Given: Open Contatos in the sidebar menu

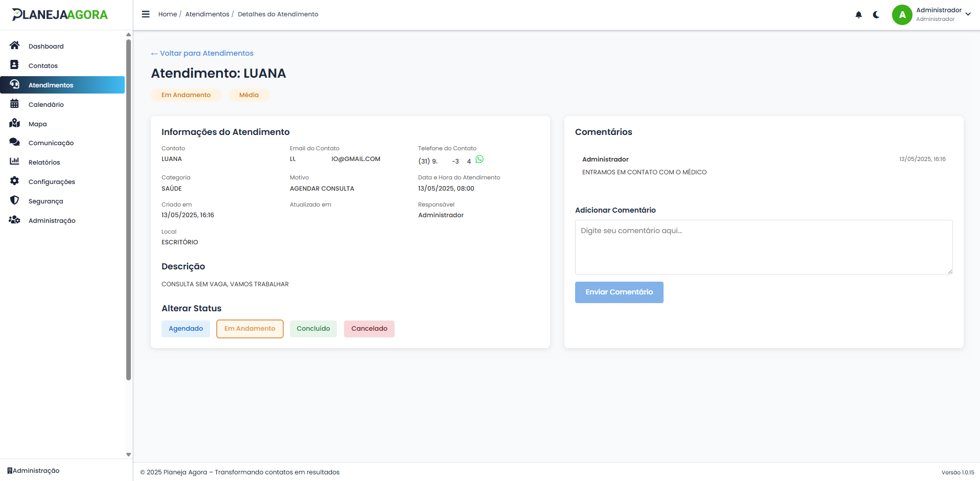Looking at the screenshot, I should (x=43, y=66).
